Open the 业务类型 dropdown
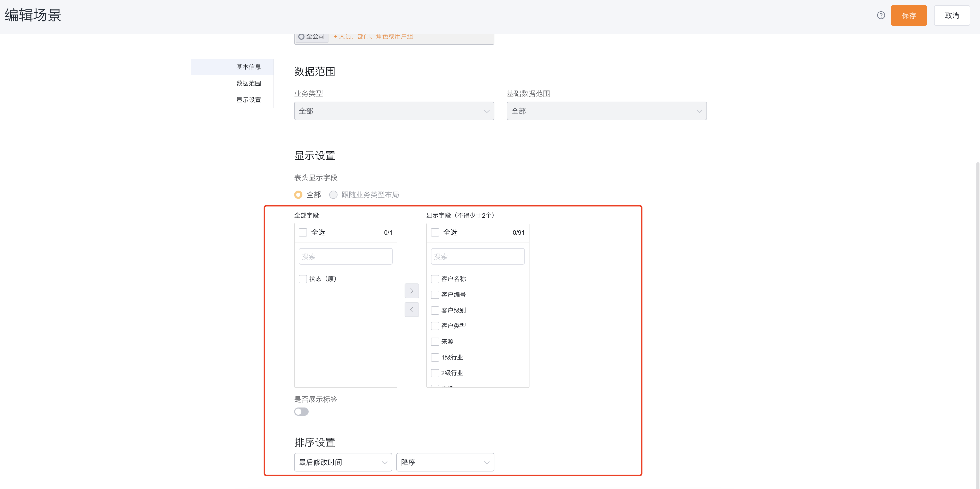Screen dimensions: 980x489 tap(394, 111)
